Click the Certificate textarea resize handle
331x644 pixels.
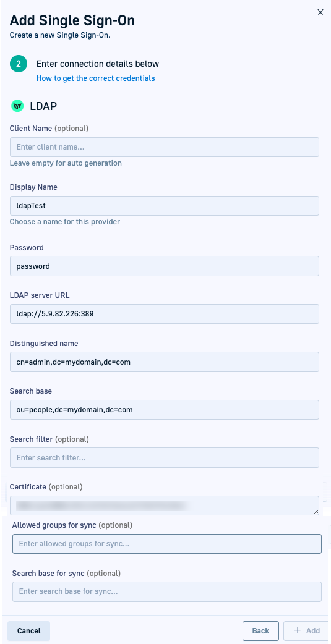pyautogui.click(x=316, y=512)
